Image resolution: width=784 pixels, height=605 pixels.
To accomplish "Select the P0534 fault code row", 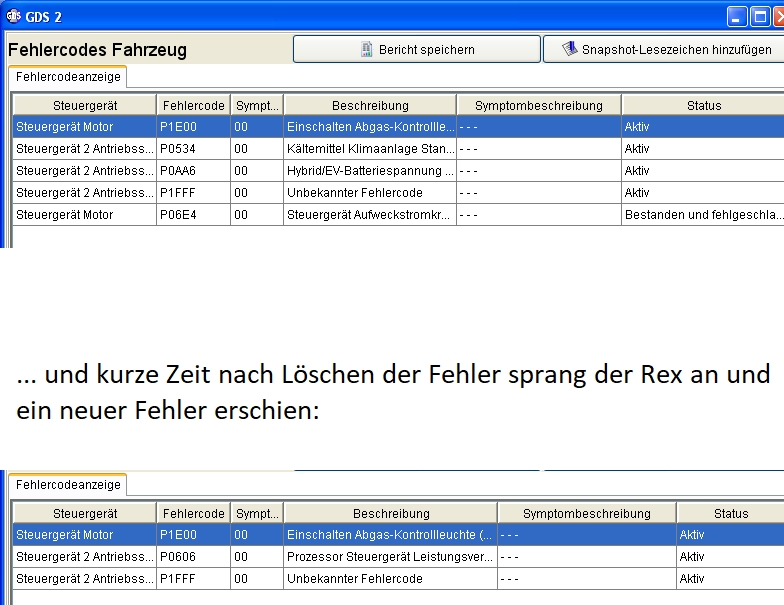I will pyautogui.click(x=193, y=149).
